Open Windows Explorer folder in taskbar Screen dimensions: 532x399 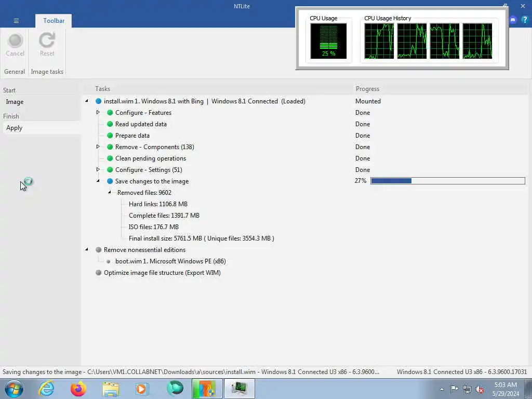111,389
